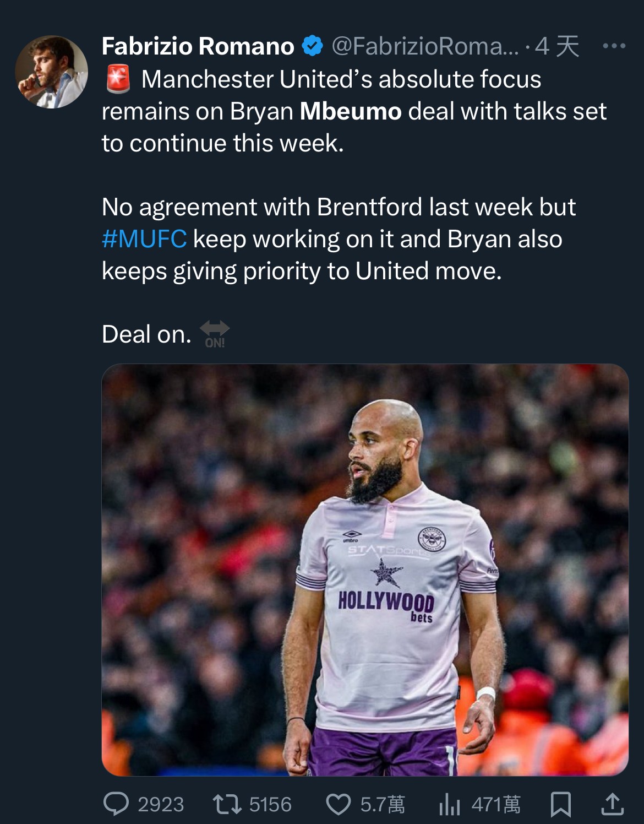Click the 2923 replies count

(x=161, y=805)
